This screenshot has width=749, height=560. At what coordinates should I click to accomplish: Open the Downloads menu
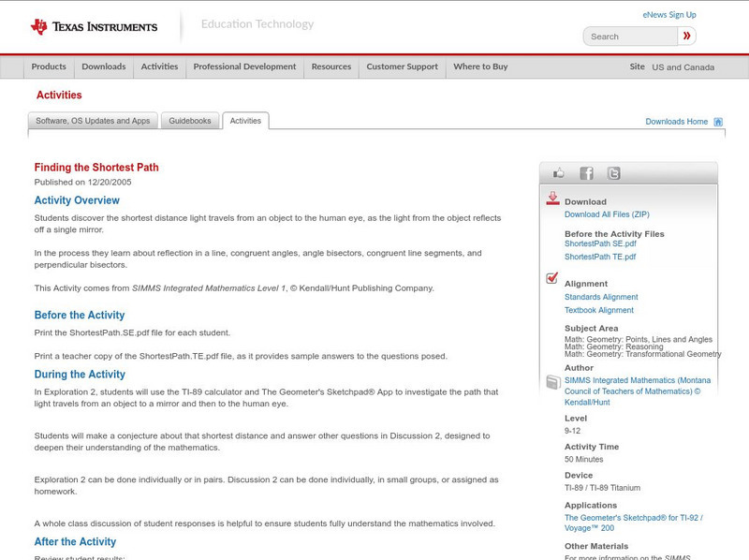tap(104, 66)
